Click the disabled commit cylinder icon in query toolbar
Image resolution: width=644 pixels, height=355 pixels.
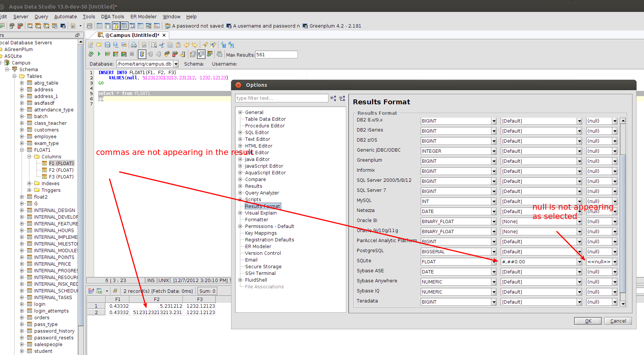[x=150, y=54]
